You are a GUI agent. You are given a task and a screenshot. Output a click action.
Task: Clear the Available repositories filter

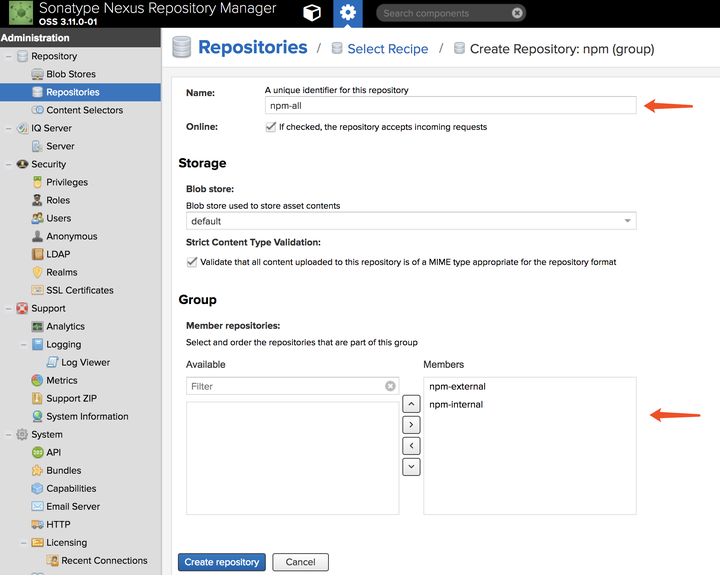pyautogui.click(x=390, y=386)
